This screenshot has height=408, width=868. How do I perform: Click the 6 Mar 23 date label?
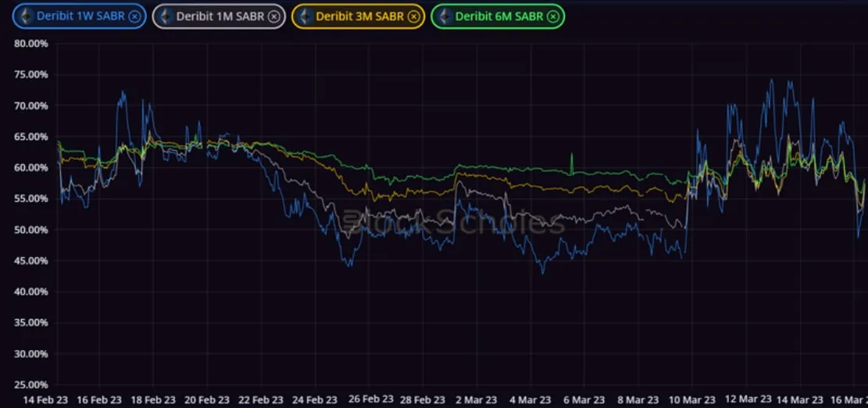point(584,399)
